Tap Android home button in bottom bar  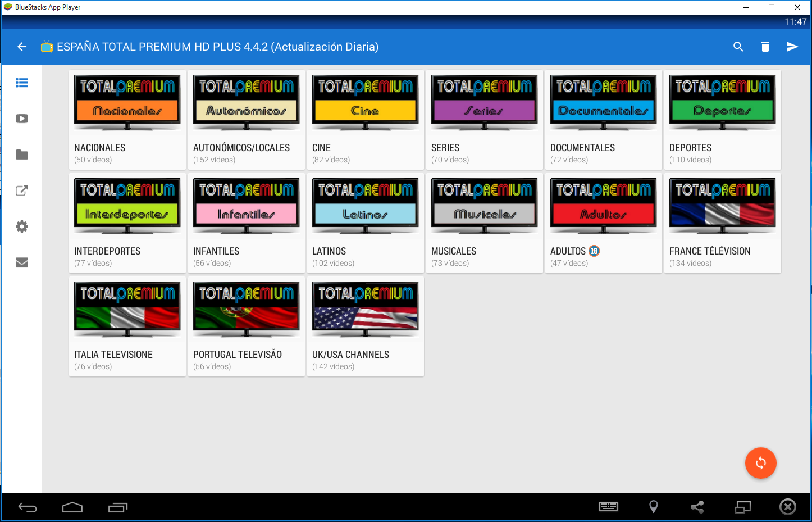point(72,507)
